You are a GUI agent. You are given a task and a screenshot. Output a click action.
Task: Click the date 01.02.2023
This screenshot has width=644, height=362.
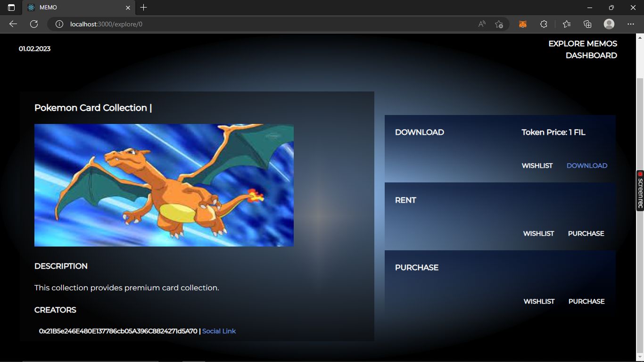34,49
